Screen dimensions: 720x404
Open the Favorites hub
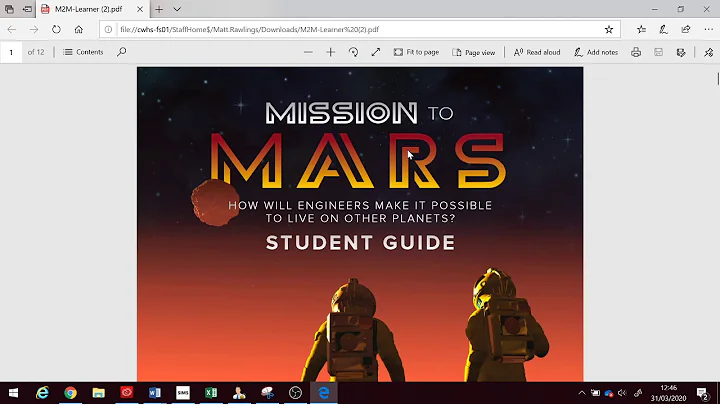coord(641,29)
